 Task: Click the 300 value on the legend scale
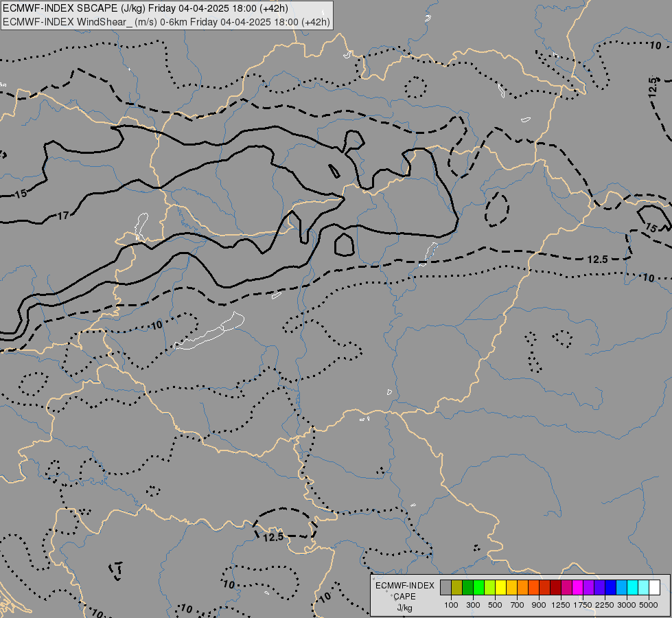pyautogui.click(x=473, y=605)
